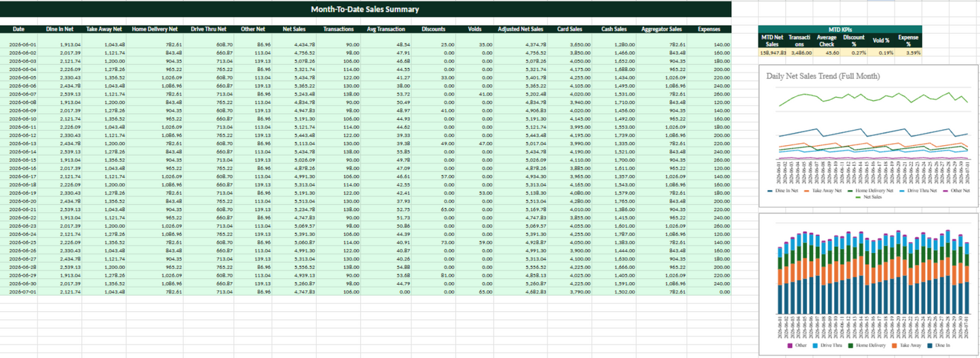Select the Drive Thru Net column header
The image size is (980, 358).
209,29
